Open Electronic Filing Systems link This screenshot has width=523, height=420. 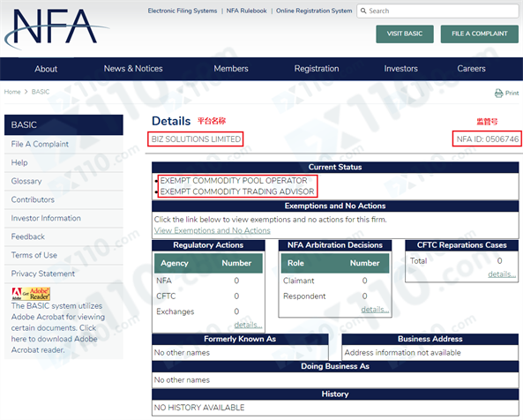tap(183, 11)
